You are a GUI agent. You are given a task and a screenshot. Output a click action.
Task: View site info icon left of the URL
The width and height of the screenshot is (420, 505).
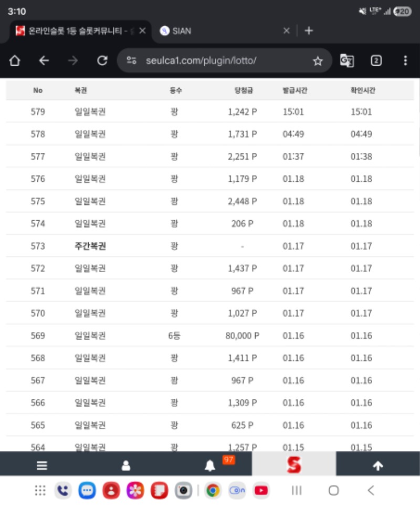pos(132,61)
